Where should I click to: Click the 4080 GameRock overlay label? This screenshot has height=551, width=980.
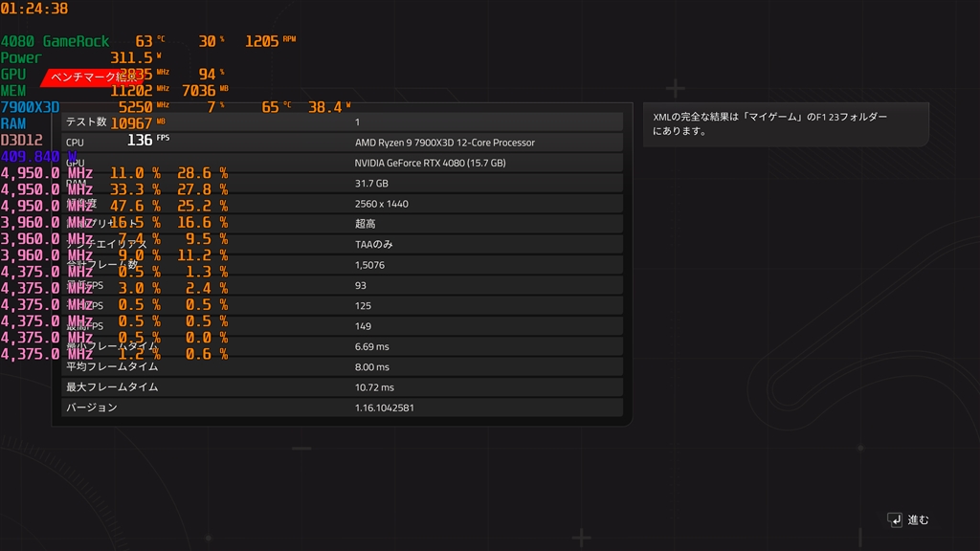click(55, 41)
